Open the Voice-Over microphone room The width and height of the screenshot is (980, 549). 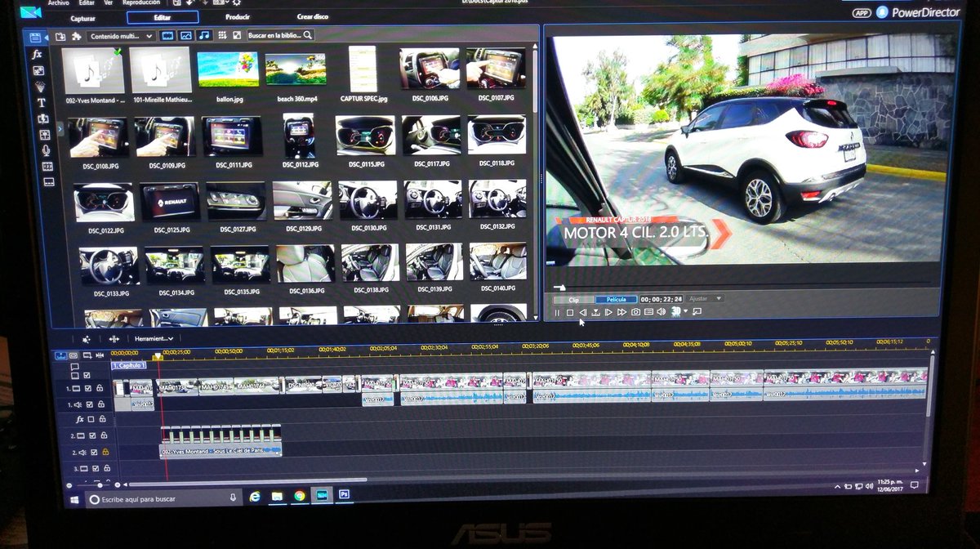point(46,150)
